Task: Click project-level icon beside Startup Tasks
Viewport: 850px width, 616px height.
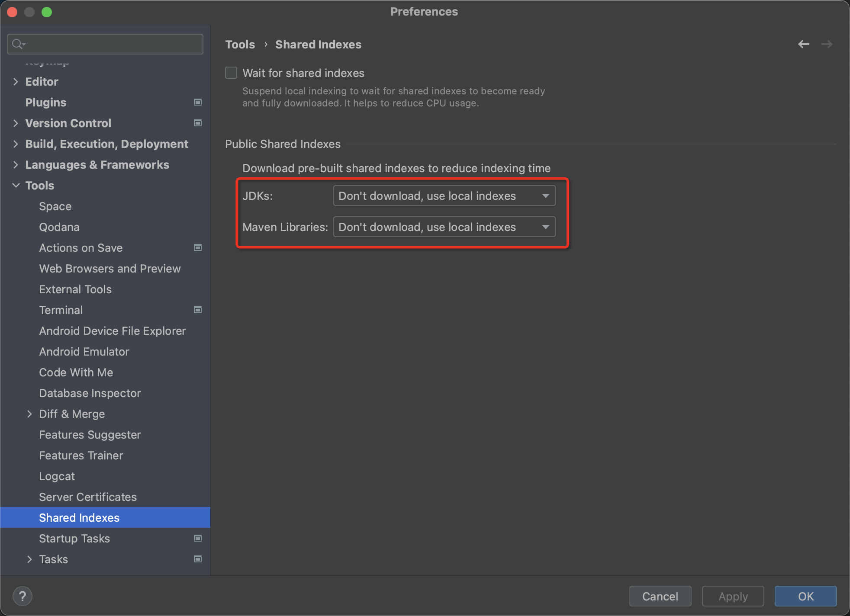Action: tap(198, 539)
